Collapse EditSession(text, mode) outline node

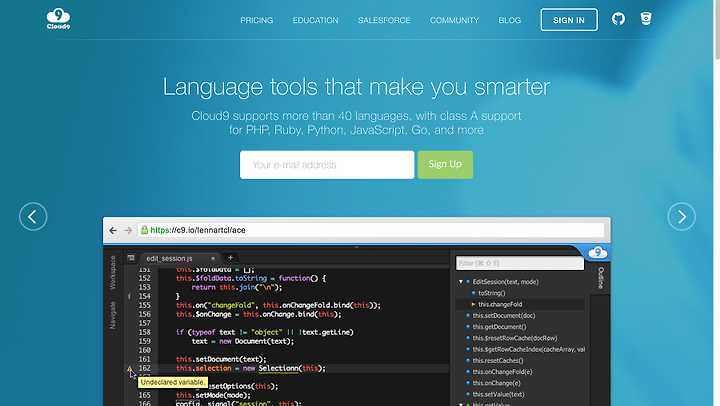(461, 282)
